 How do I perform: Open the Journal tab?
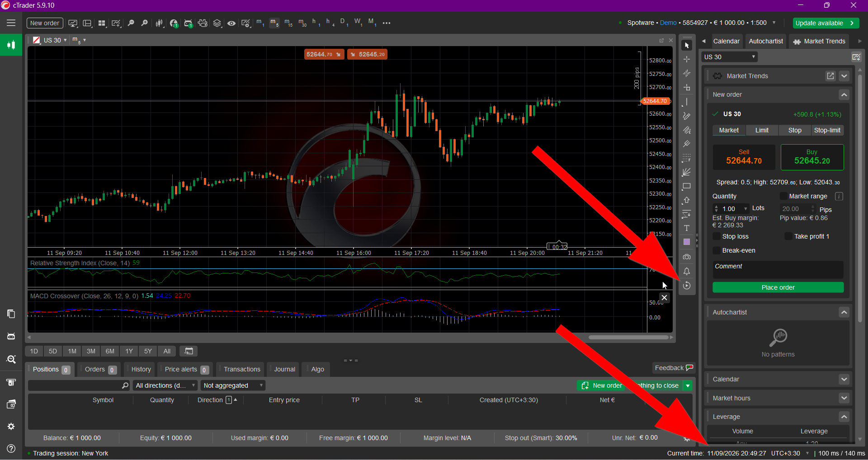[284, 369]
